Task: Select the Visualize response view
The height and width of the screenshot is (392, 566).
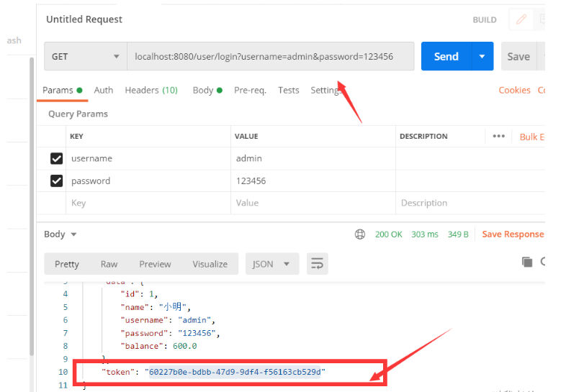Action: click(210, 264)
